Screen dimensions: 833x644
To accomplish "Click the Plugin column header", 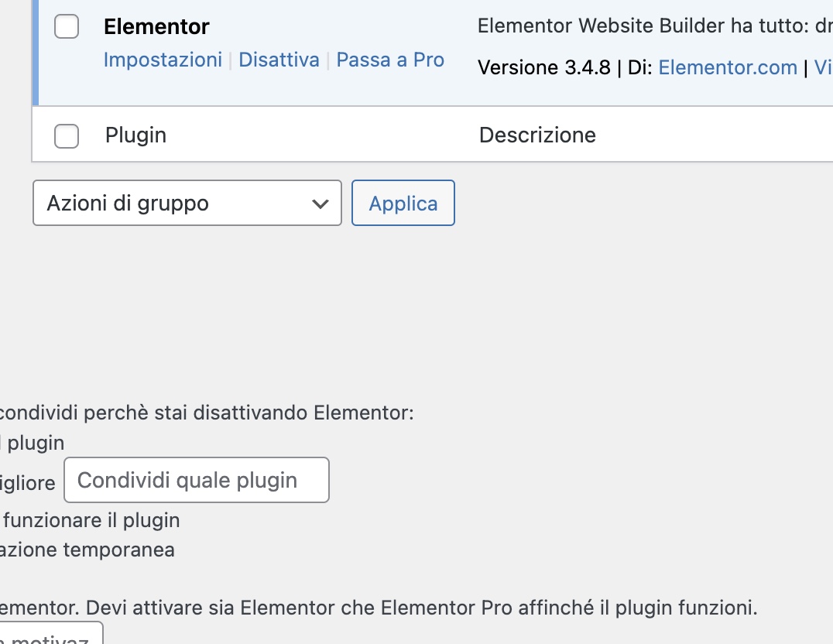I will pyautogui.click(x=136, y=135).
